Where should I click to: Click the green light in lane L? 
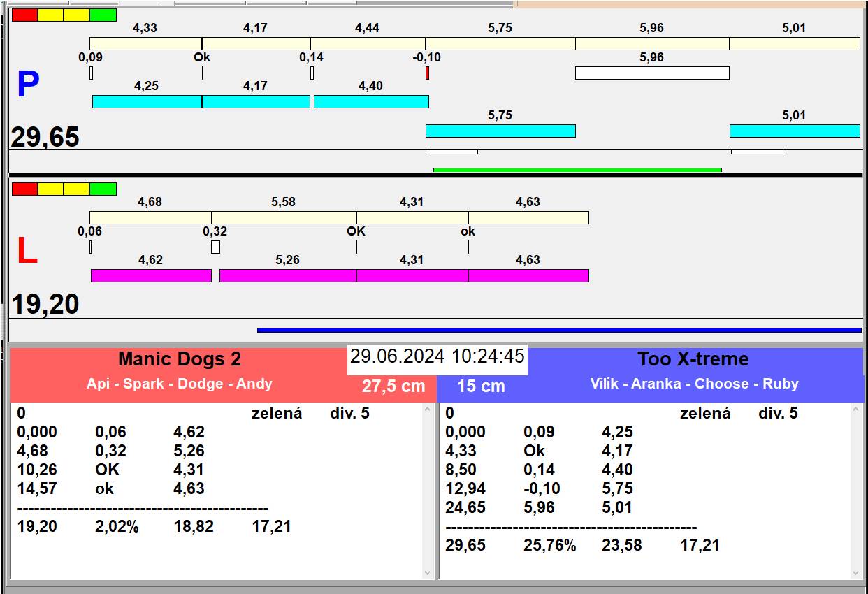[x=103, y=189]
